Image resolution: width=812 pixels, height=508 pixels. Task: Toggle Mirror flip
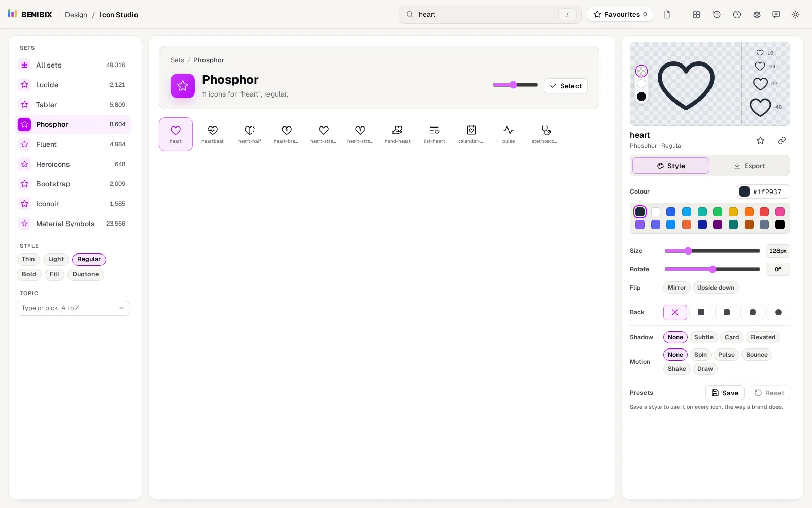(x=676, y=288)
